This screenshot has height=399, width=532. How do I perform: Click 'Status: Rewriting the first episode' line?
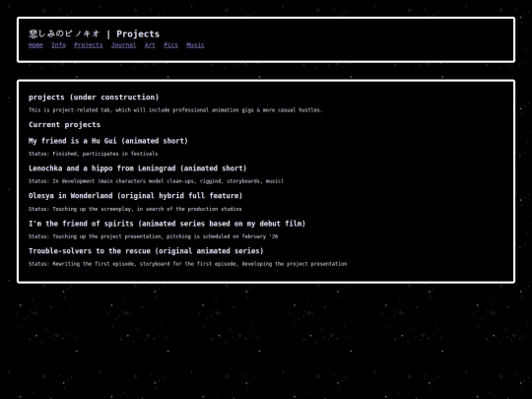[187, 264]
